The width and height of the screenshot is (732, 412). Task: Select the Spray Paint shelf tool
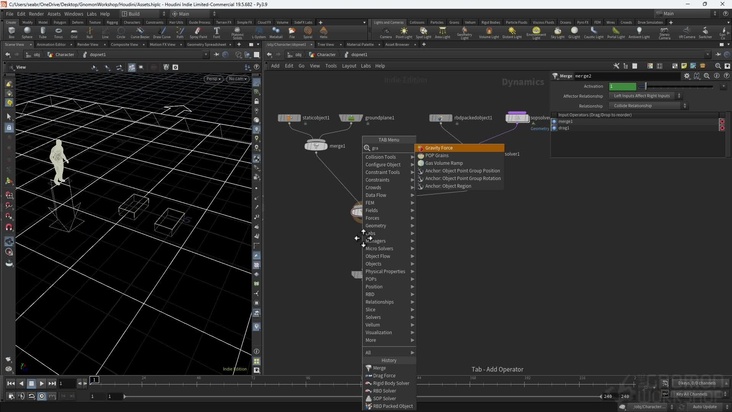[x=198, y=32]
